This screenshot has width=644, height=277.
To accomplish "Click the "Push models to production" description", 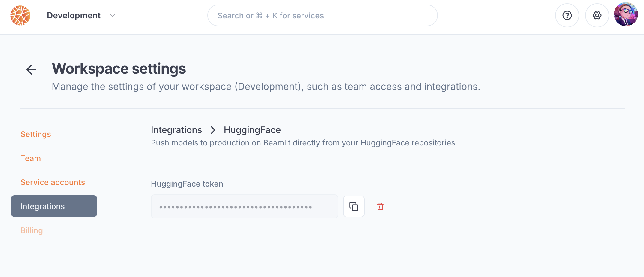I will (x=304, y=143).
